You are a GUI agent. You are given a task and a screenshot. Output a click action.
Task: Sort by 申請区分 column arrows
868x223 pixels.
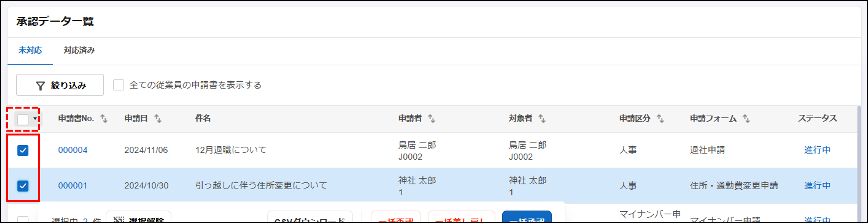pos(660,118)
